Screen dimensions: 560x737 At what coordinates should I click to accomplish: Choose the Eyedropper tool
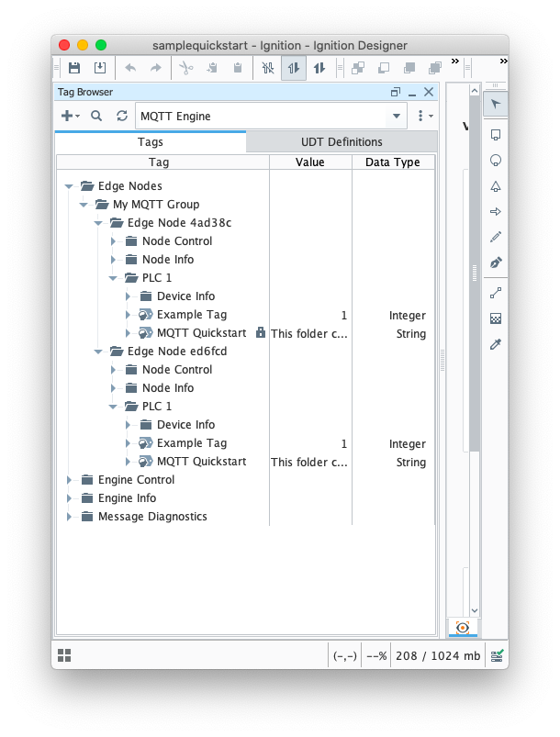click(496, 344)
